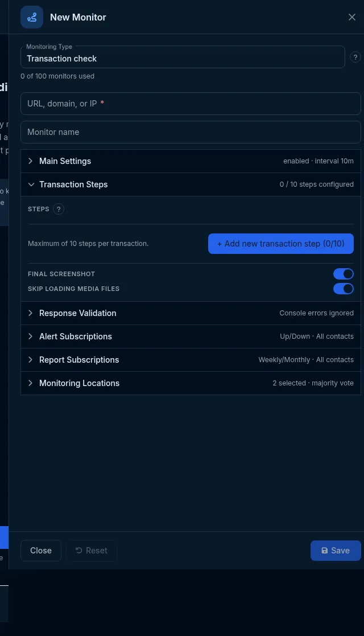The height and width of the screenshot is (636, 364).
Task: Expand the Main Settings section
Action: [191, 161]
